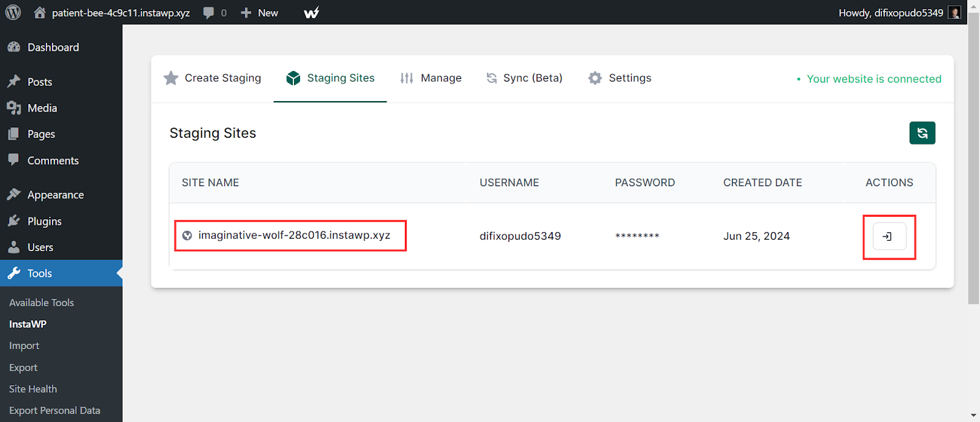This screenshot has width=980, height=422.
Task: Click the Posts pushpin icon
Action: [14, 81]
